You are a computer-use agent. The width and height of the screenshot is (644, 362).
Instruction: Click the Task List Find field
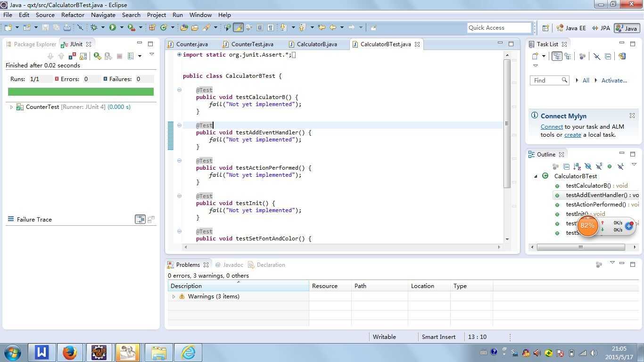(x=549, y=81)
